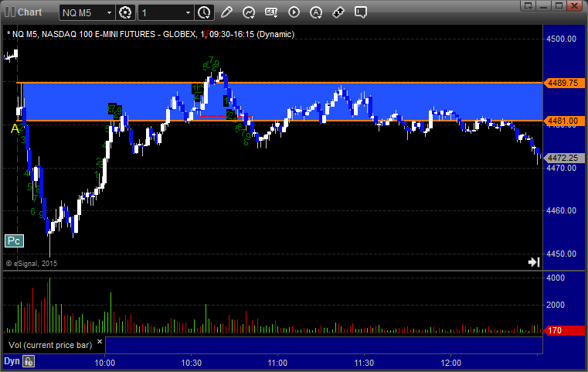Click the 4000 volume axis label
Image resolution: width=588 pixels, height=372 pixels.
tap(556, 278)
